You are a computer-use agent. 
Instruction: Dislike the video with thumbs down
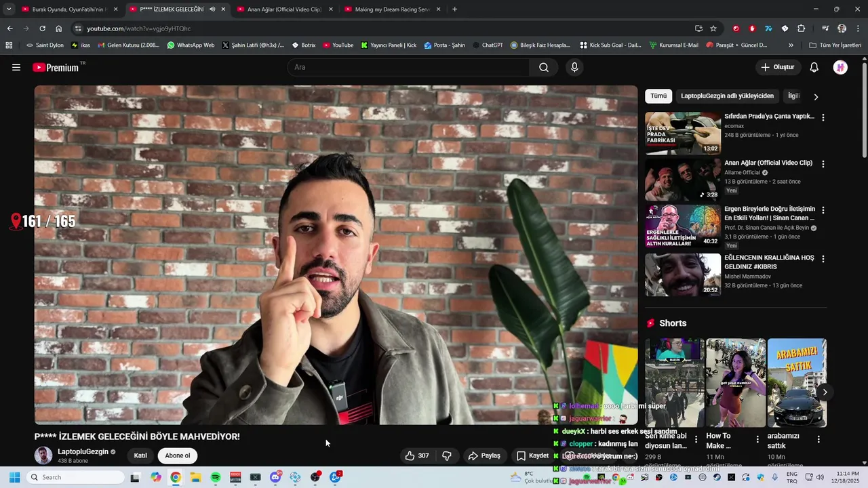click(447, 455)
